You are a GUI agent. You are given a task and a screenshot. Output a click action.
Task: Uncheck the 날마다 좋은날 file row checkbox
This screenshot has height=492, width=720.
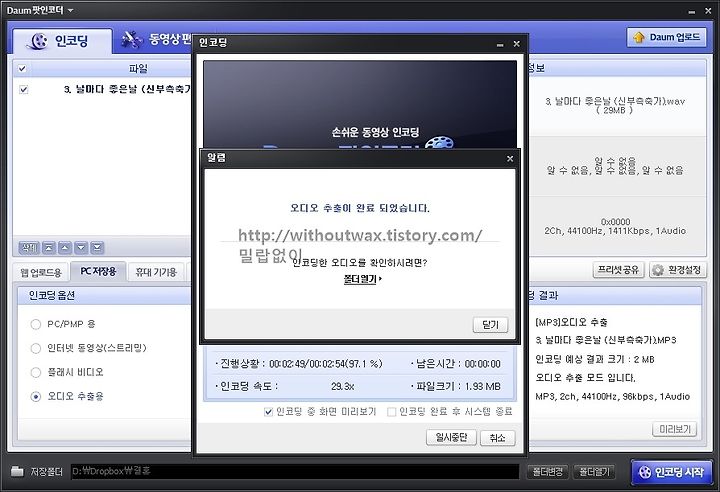[x=23, y=89]
